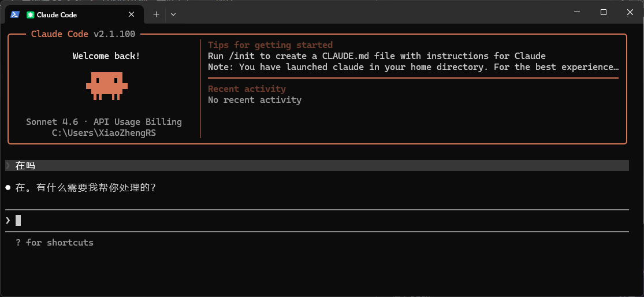Click the PowerShell icon in the tab
The width and height of the screenshot is (644, 297).
click(x=15, y=14)
